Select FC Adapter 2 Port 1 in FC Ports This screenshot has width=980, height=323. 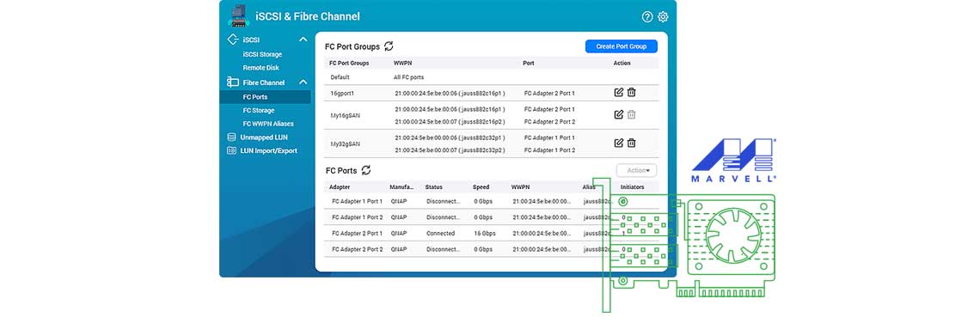491,233
